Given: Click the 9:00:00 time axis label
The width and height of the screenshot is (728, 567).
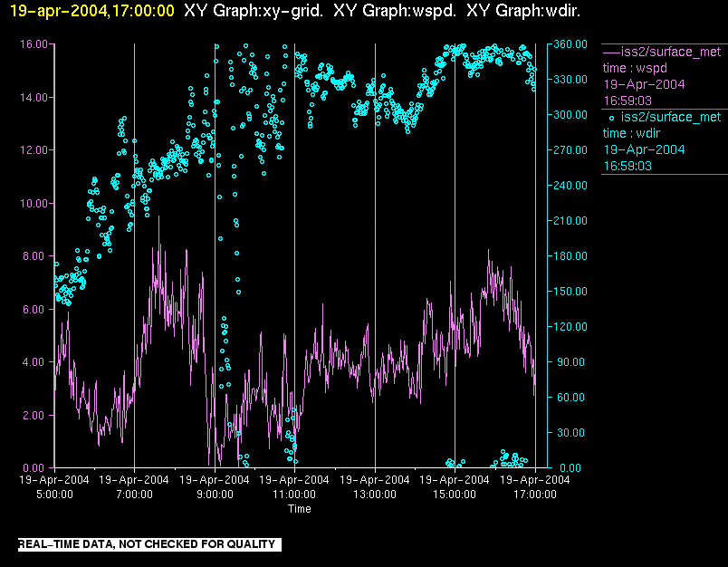Looking at the screenshot, I should pos(215,495).
